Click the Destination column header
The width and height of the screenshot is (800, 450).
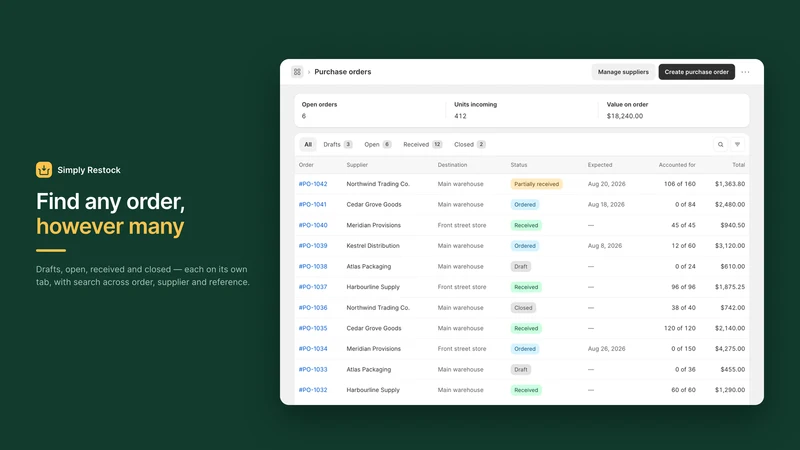452,165
